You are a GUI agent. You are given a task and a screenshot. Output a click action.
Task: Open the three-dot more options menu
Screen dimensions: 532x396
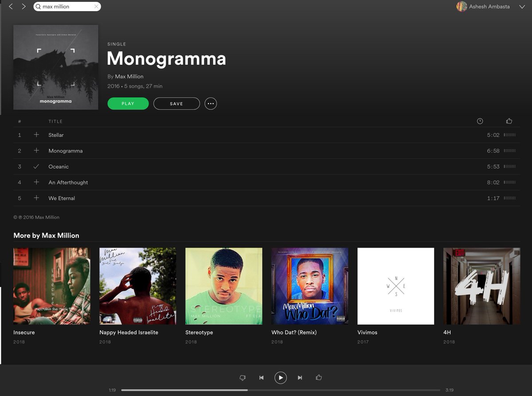(x=211, y=104)
